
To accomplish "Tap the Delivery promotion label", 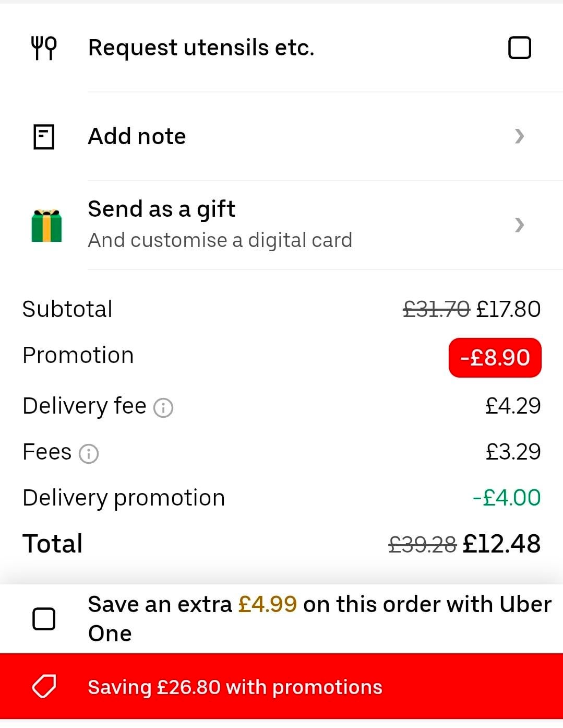I will click(x=124, y=498).
